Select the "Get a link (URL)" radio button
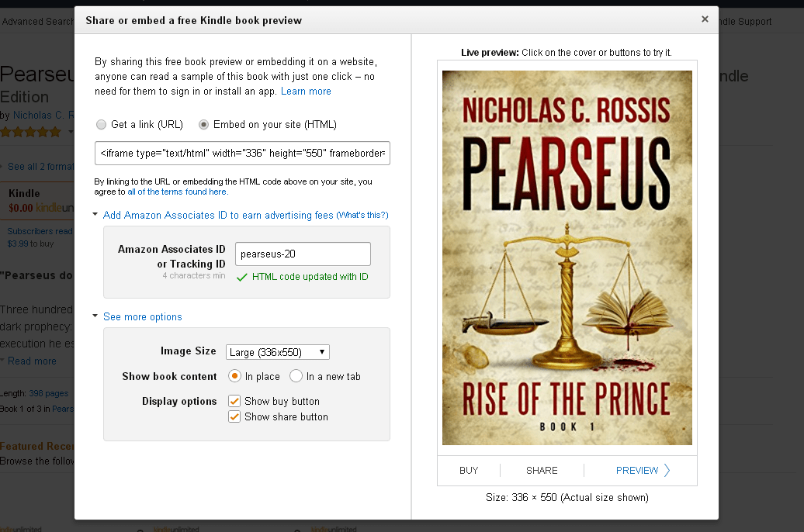The height and width of the screenshot is (532, 804). 101,124
